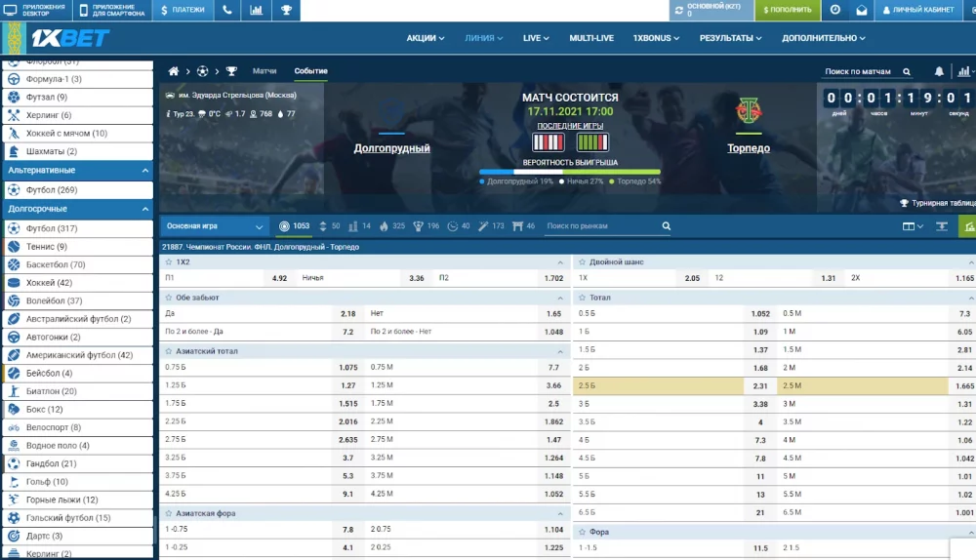
Task: Open Турнирная таблица link
Action: pyautogui.click(x=939, y=203)
